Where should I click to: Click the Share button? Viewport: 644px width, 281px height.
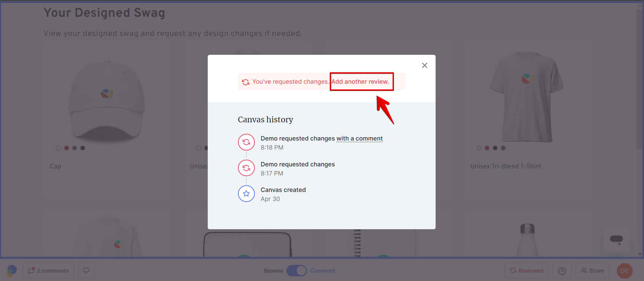[593, 271]
